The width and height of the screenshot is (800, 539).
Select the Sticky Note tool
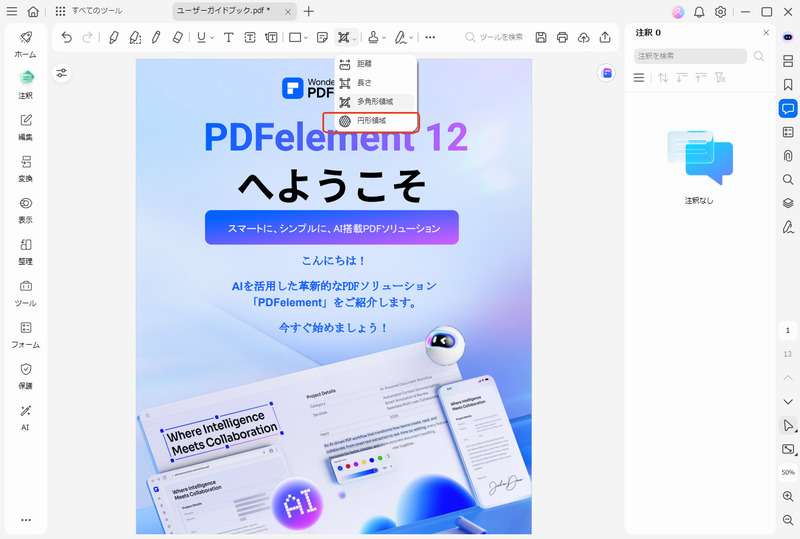[x=322, y=37]
